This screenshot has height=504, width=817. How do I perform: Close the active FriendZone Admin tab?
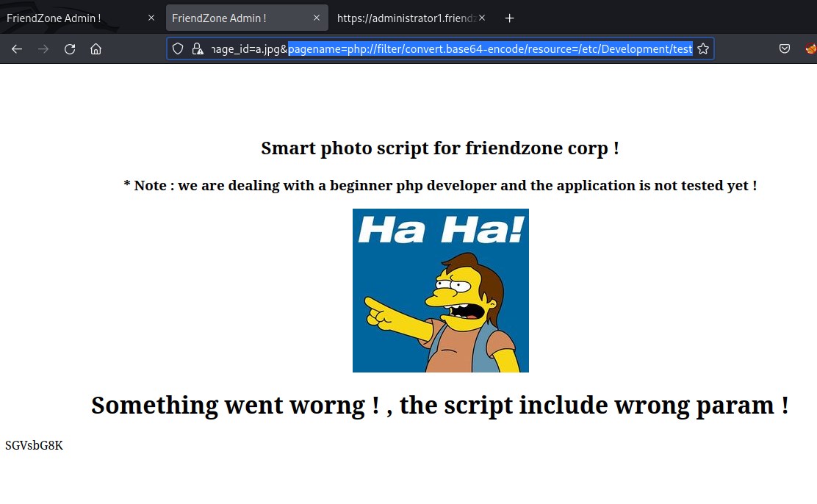pyautogui.click(x=316, y=18)
